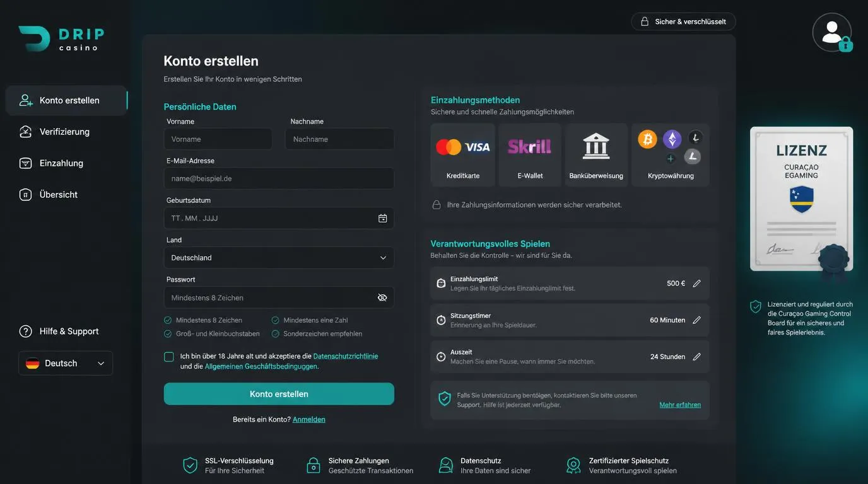Screen dimensions: 868x484
Task: Click the "24 Stunden" Auszeit value
Action: (x=668, y=357)
